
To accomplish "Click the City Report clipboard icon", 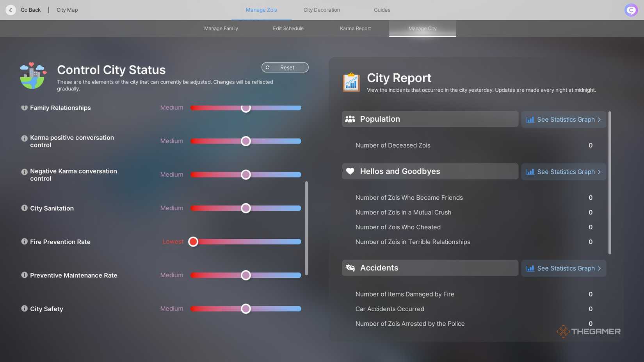I will point(351,82).
